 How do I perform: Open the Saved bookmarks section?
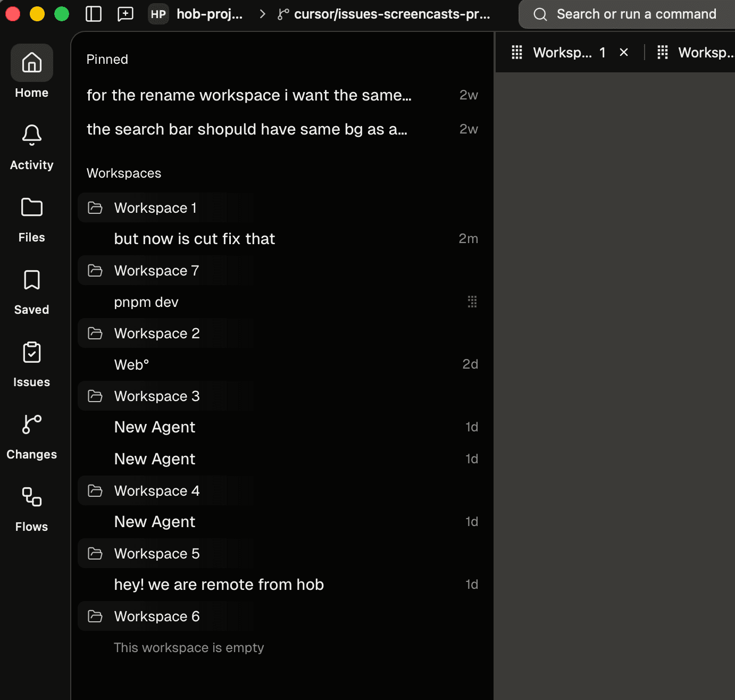(31, 291)
